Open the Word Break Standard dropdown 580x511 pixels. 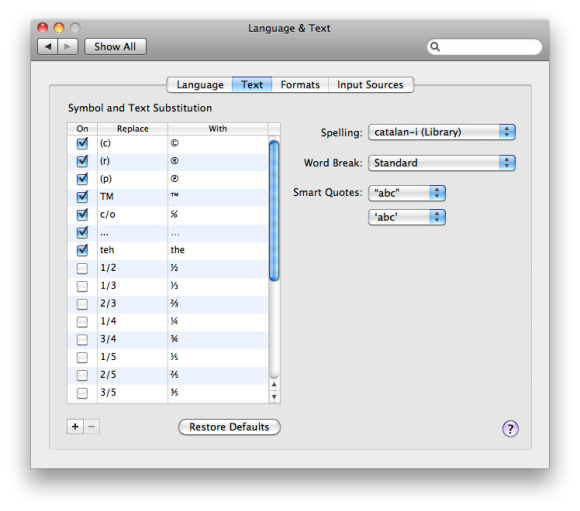click(442, 163)
